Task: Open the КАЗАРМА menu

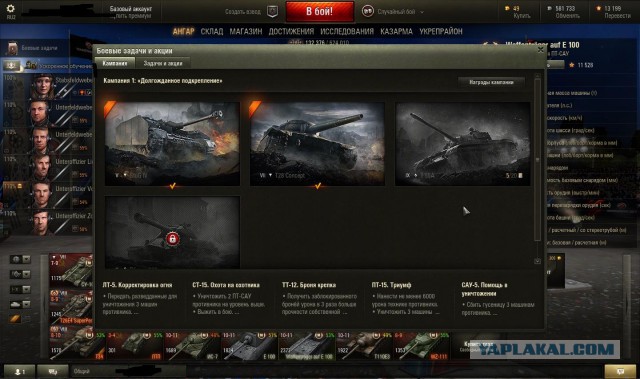Action: (x=396, y=31)
